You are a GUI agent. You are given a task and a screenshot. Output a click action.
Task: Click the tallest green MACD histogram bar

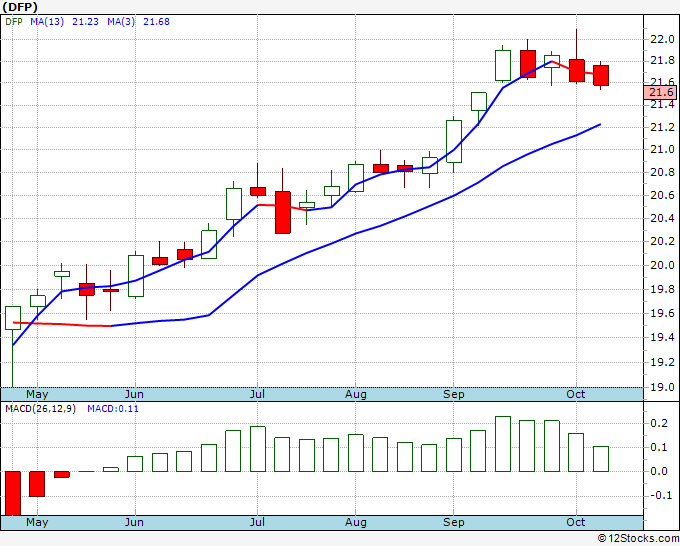pos(503,444)
